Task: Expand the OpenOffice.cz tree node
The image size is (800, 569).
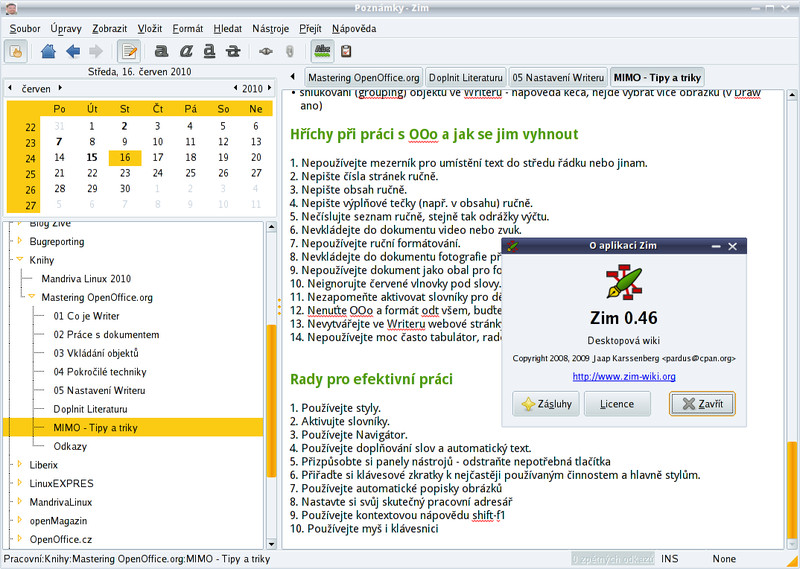Action: point(20,539)
